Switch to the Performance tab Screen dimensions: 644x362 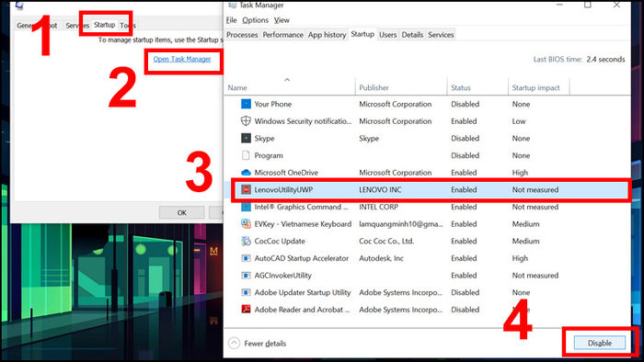coord(282,35)
